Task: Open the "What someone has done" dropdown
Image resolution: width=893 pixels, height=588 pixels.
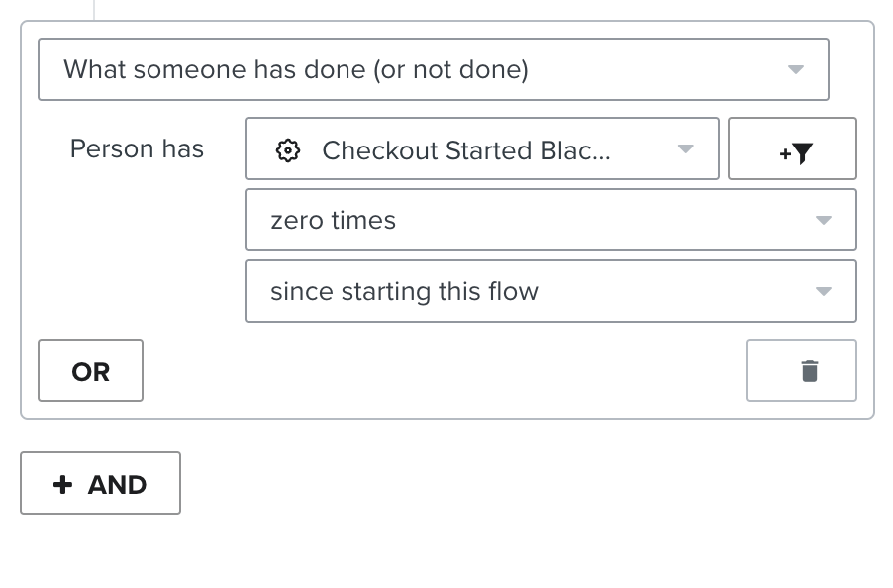Action: click(x=433, y=69)
